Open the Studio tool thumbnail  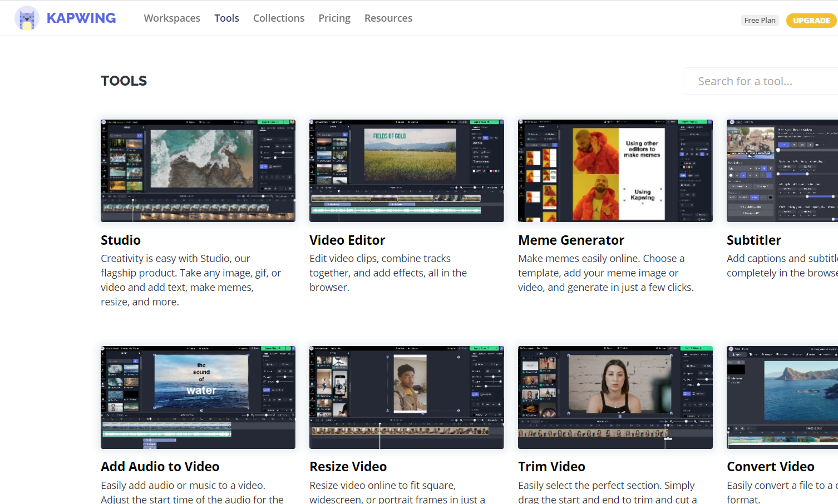(x=198, y=171)
